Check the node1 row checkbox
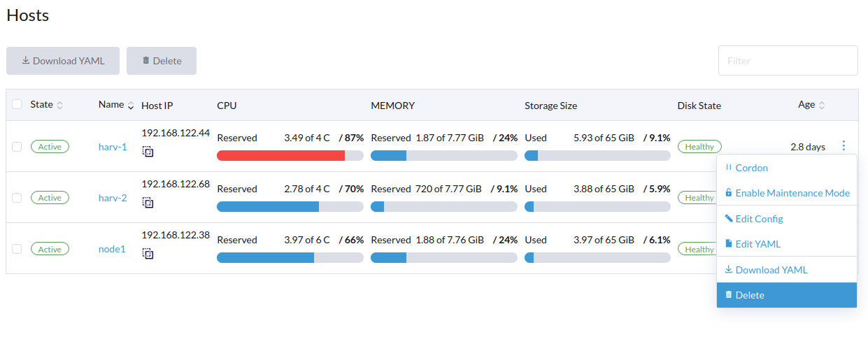This screenshot has width=868, height=337. [17, 249]
